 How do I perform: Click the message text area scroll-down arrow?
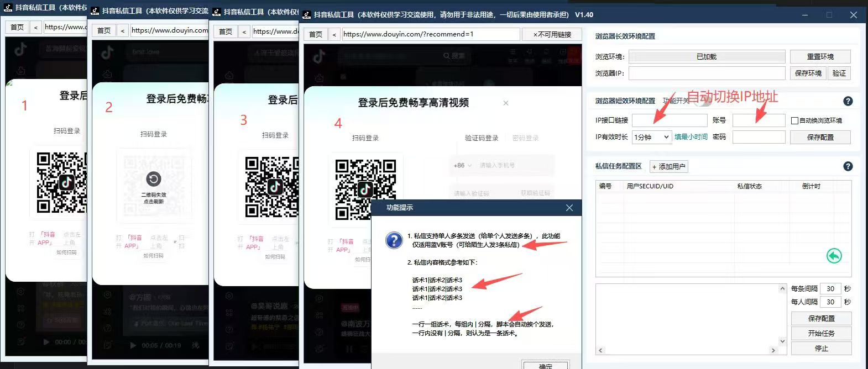(x=782, y=341)
